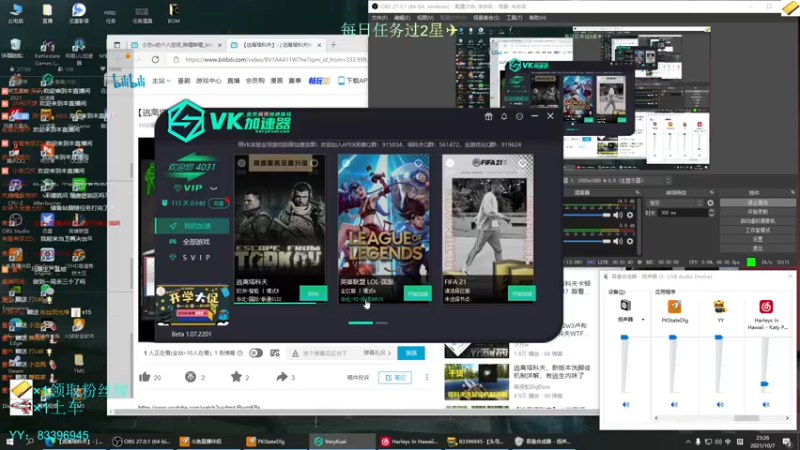The image size is (800, 450).
Task: Open settings gear of second OBS mixer channel
Action: pos(630,241)
